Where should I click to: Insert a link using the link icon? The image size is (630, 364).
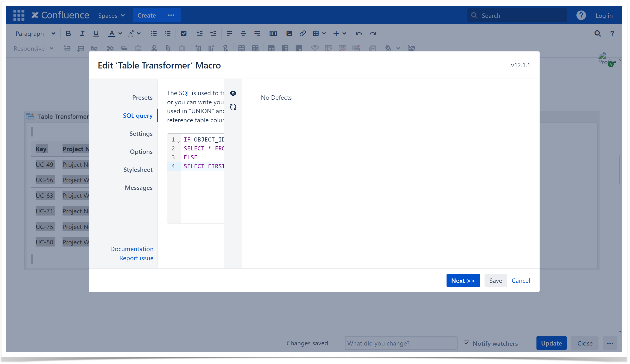point(302,33)
